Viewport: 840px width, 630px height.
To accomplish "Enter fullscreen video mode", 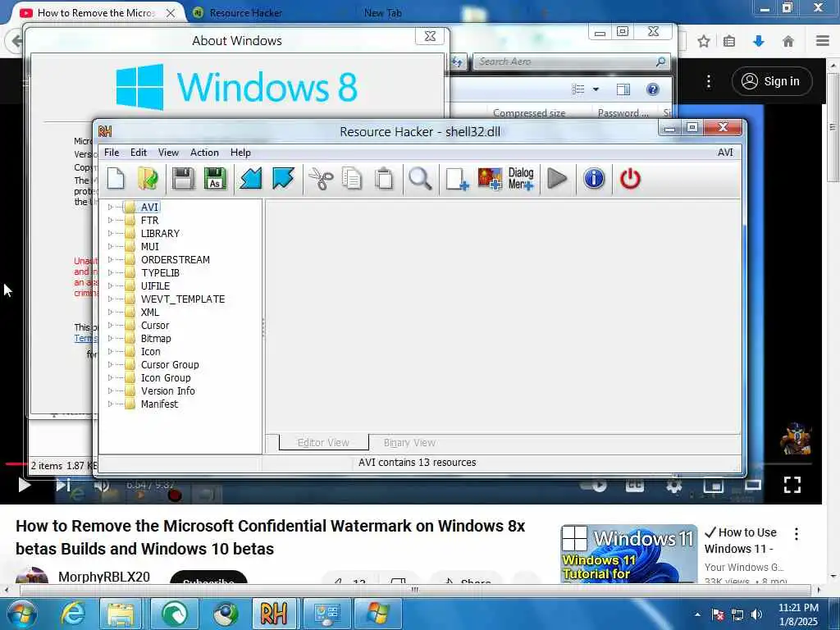I will [792, 485].
